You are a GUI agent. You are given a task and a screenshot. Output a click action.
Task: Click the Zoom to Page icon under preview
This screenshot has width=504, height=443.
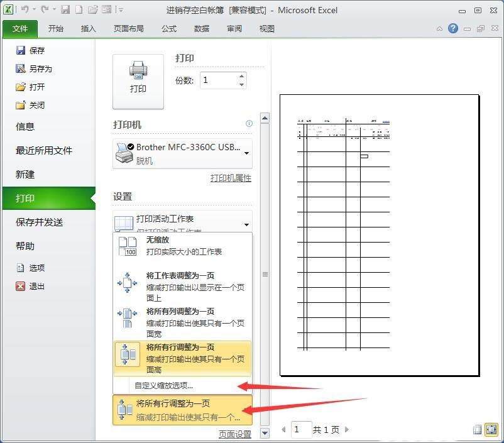click(x=491, y=430)
